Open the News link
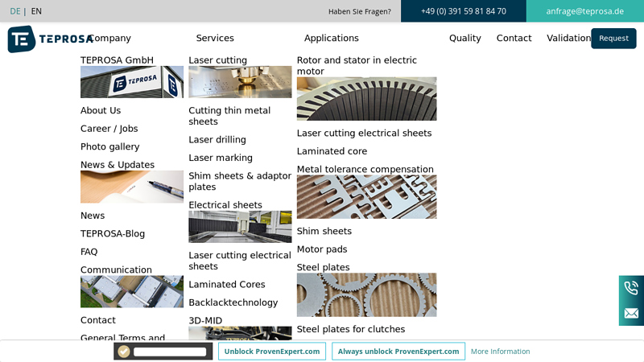The width and height of the screenshot is (644, 362). 93,216
